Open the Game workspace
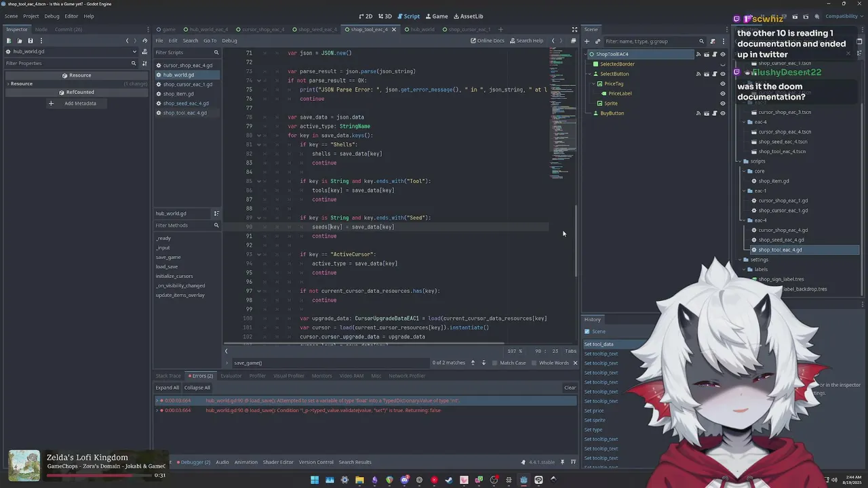The image size is (868, 488). click(x=436, y=16)
